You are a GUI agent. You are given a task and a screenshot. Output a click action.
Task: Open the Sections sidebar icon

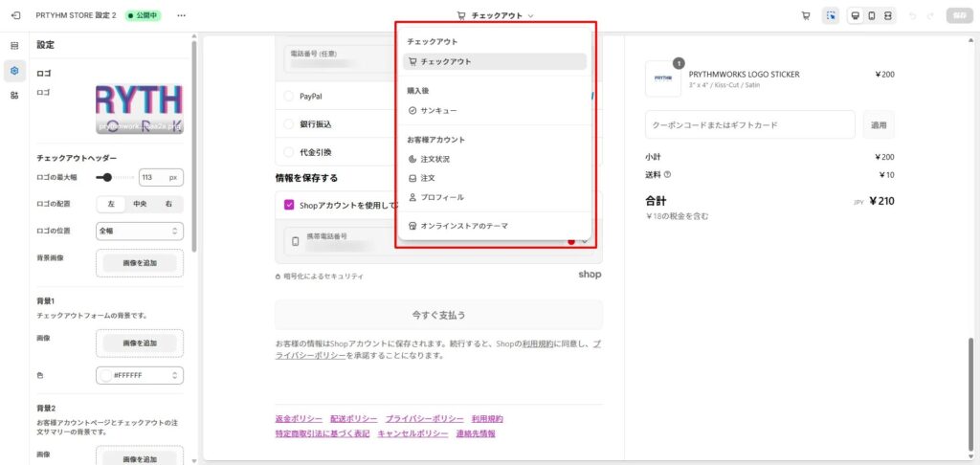point(14,46)
